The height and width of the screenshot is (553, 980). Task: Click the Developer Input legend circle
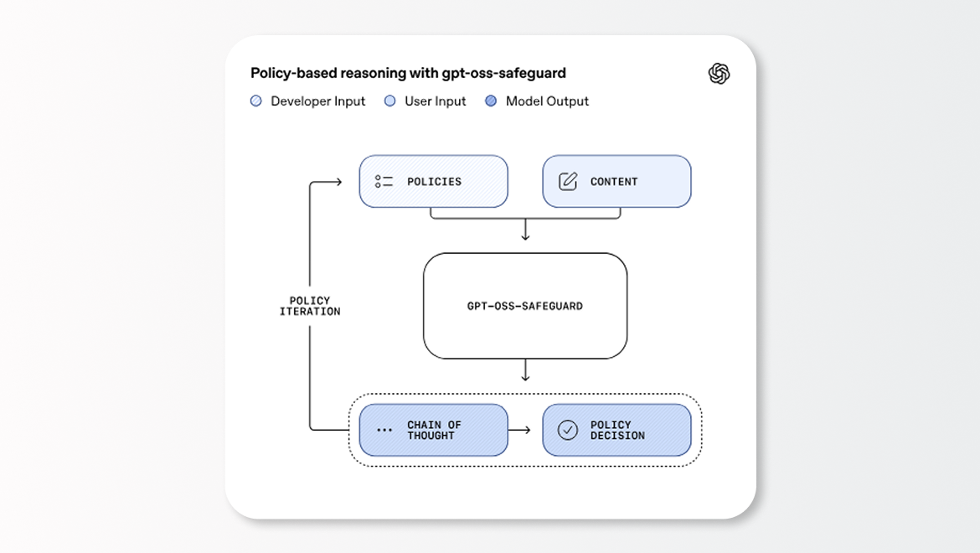pyautogui.click(x=256, y=101)
